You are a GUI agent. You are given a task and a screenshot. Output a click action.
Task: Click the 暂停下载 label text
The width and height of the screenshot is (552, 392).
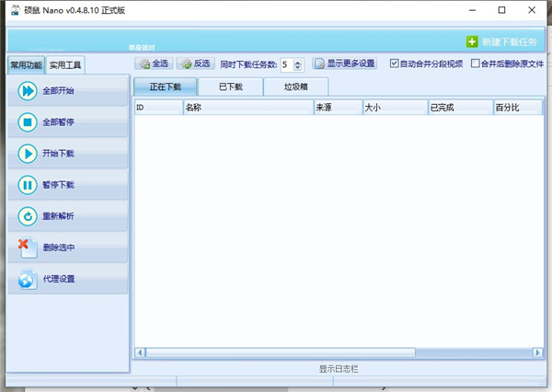(x=58, y=185)
